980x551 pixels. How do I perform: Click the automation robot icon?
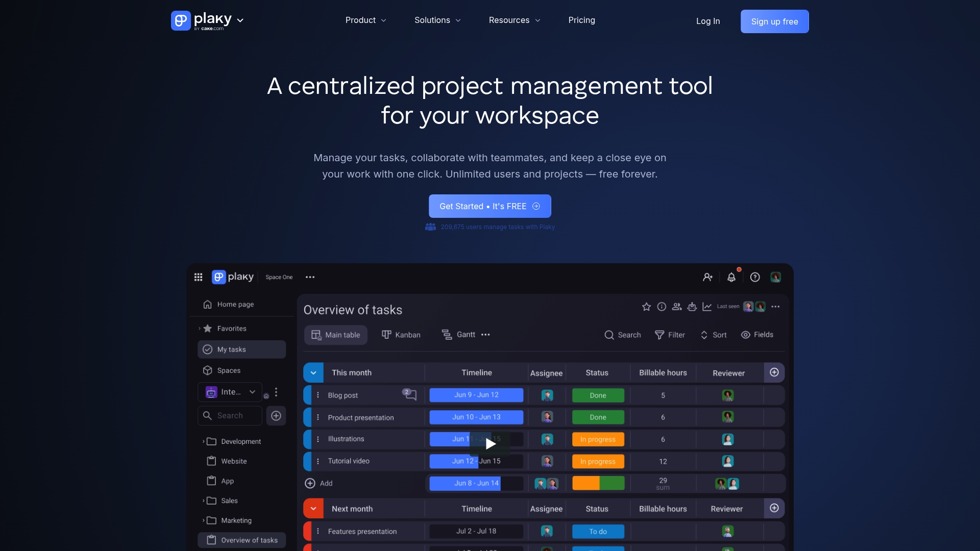(692, 307)
